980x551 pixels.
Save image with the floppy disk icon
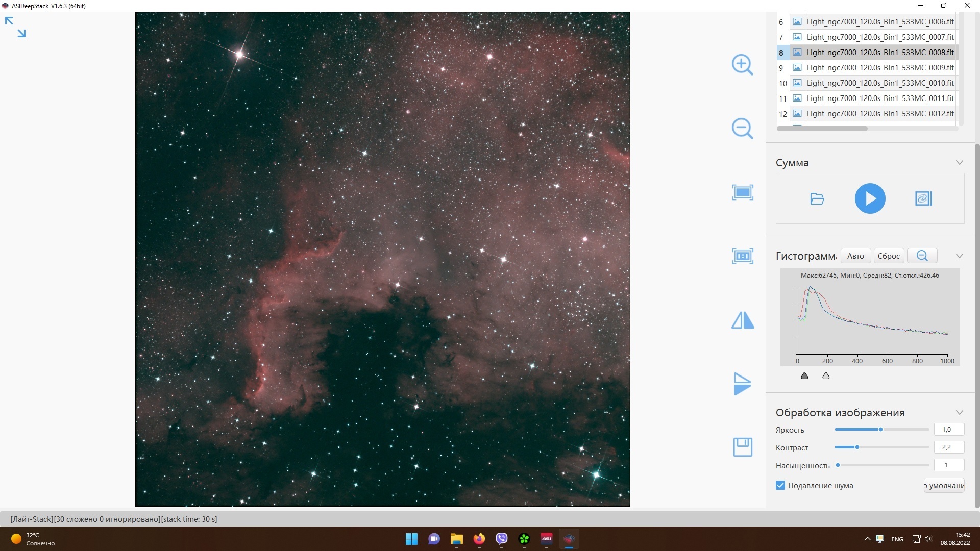[742, 447]
